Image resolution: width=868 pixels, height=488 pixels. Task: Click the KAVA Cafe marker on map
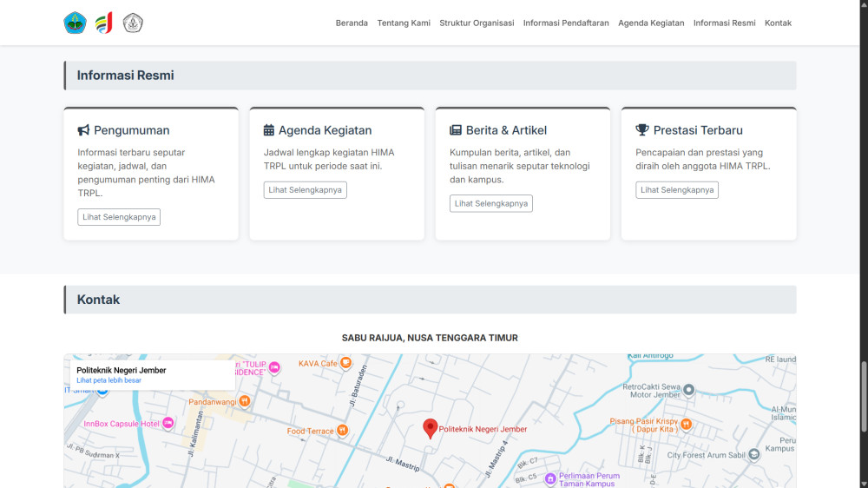(x=345, y=363)
